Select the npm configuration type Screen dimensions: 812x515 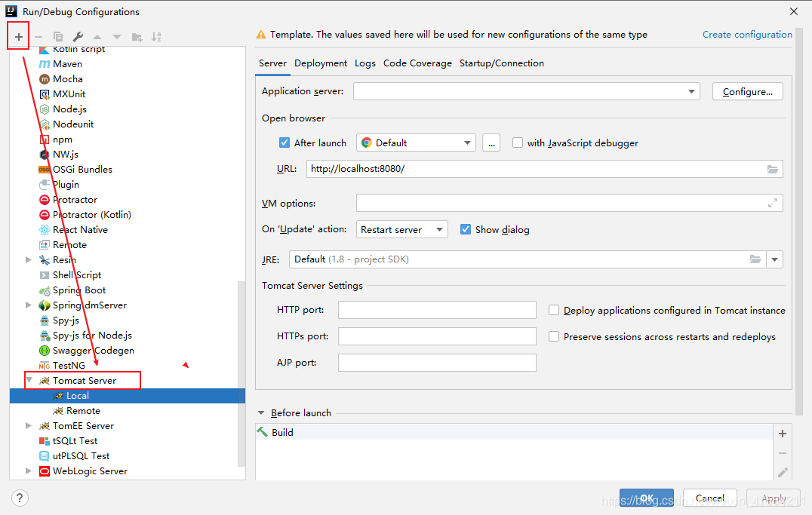click(x=62, y=139)
